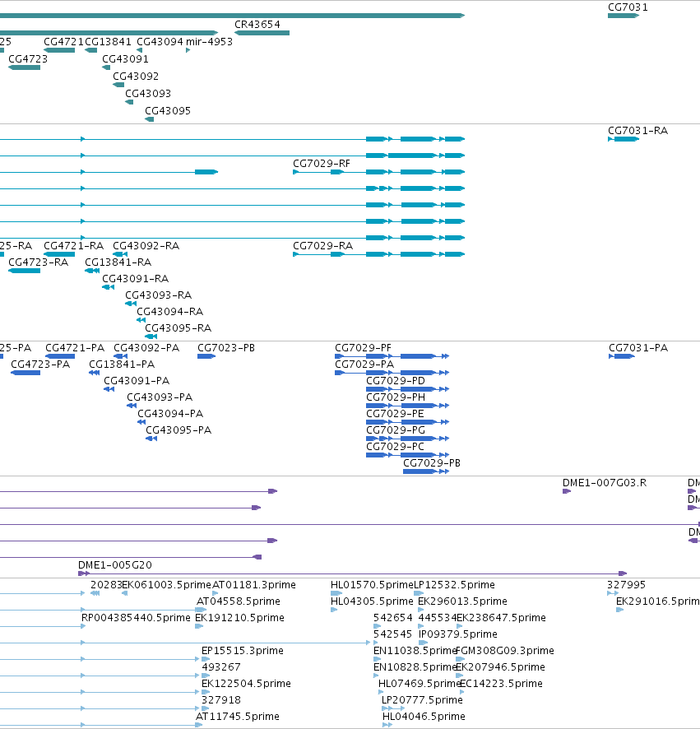This screenshot has width=700, height=729.
Task: Click the EK296013.5prime EST label
Action: (x=462, y=601)
